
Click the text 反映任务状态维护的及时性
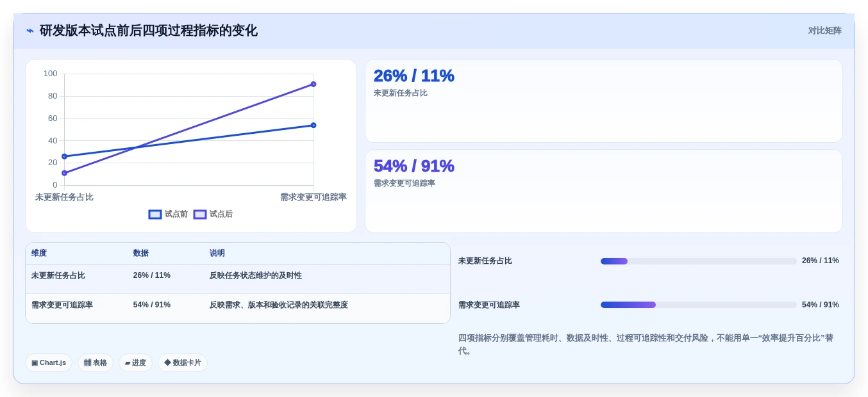pyautogui.click(x=256, y=275)
